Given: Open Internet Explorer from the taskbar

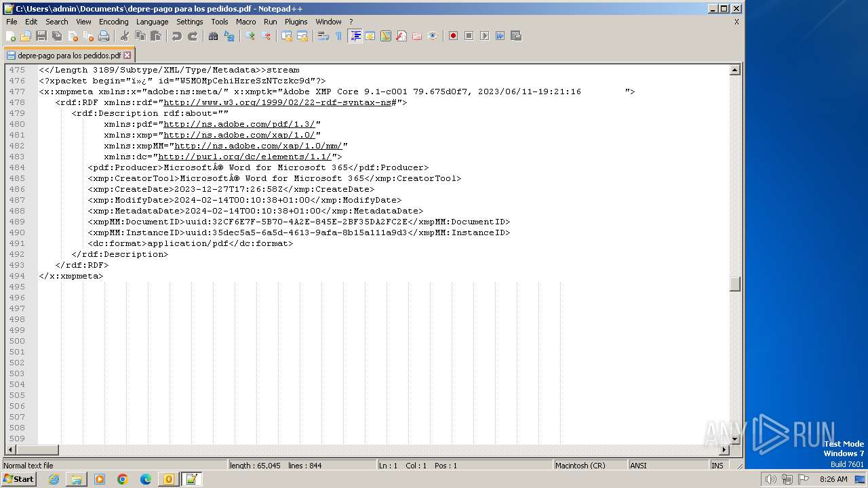Looking at the screenshot, I should tap(54, 479).
